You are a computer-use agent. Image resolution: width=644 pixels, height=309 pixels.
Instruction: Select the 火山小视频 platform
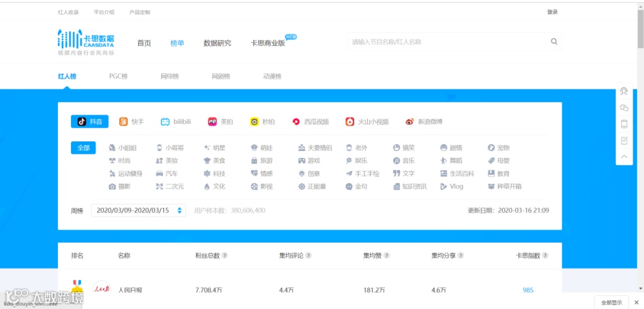click(x=367, y=122)
